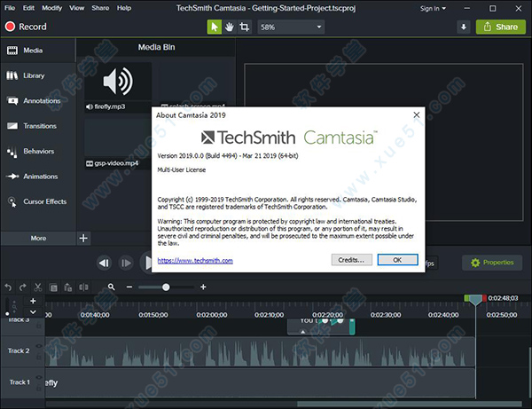Click OK in the About dialog
Image resolution: width=532 pixels, height=409 pixels.
[397, 260]
